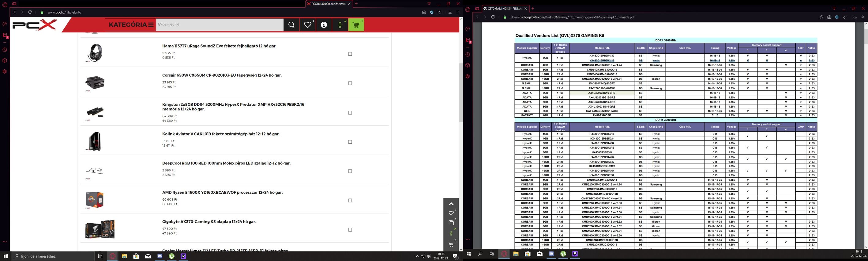Image resolution: width=868 pixels, height=261 pixels.
Task: Click the Gigabyte PDF vertical scrollbar thumb
Action: [x=866, y=36]
